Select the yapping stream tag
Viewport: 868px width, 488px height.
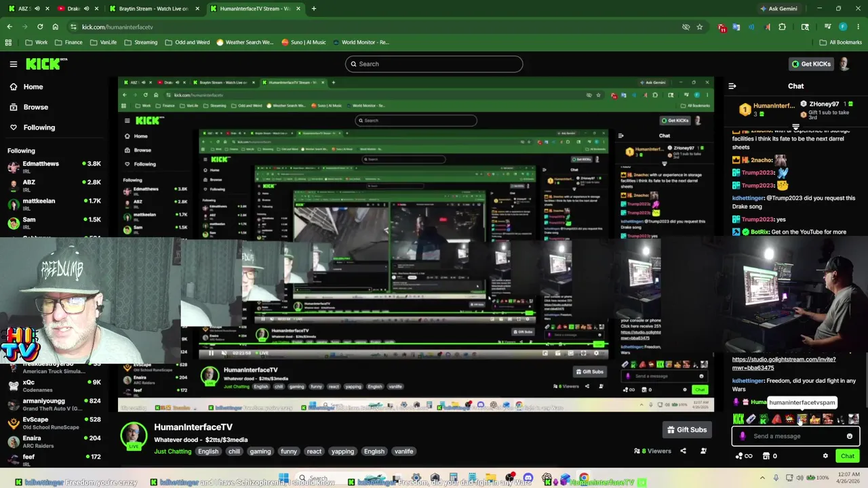click(342, 451)
